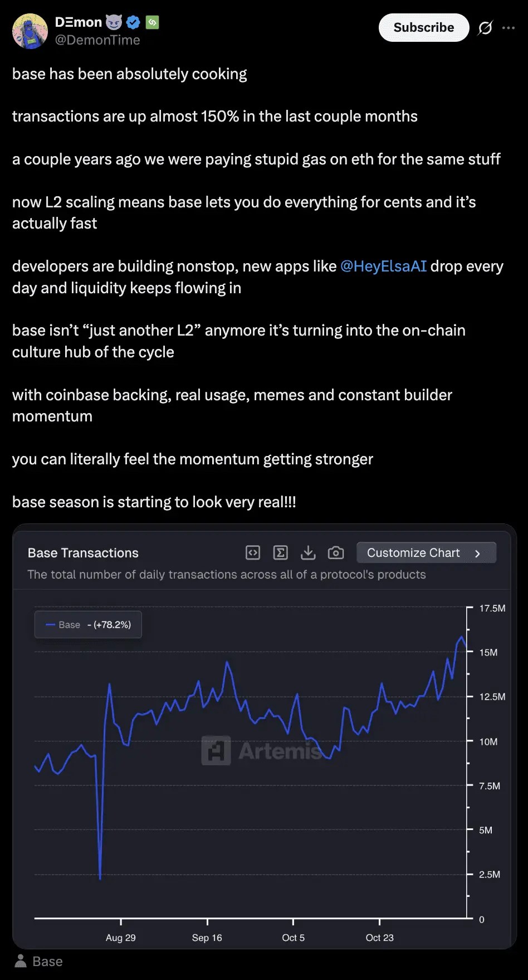
Task: Click the Base person tag icon
Action: coord(21,961)
